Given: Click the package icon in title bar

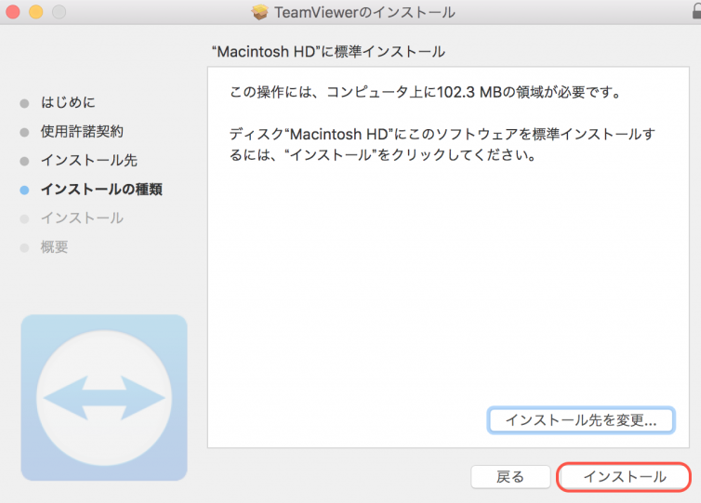Looking at the screenshot, I should pyautogui.click(x=259, y=12).
